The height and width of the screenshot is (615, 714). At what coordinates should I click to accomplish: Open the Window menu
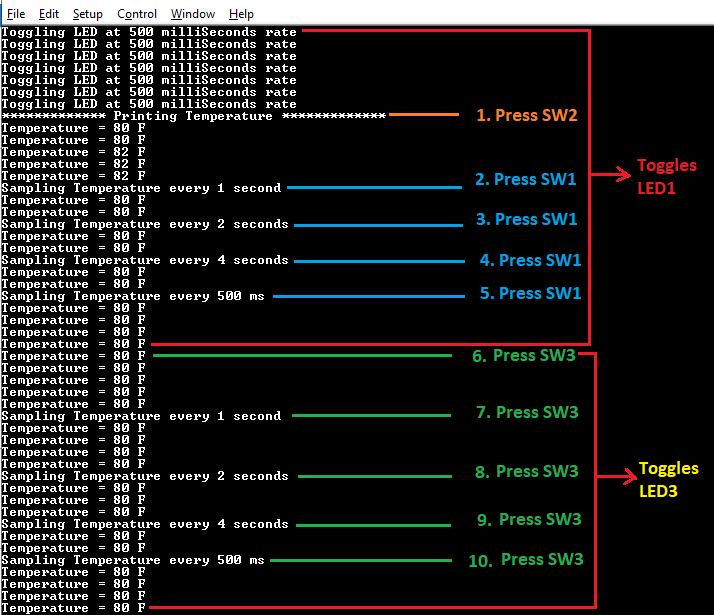[192, 14]
